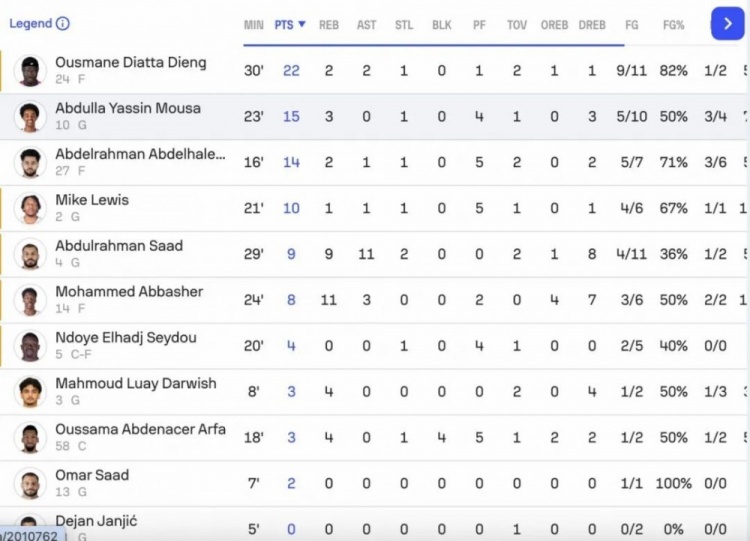750x541 pixels.
Task: Select Oussama Abdenacer Arfa's photo
Action: coord(30,438)
